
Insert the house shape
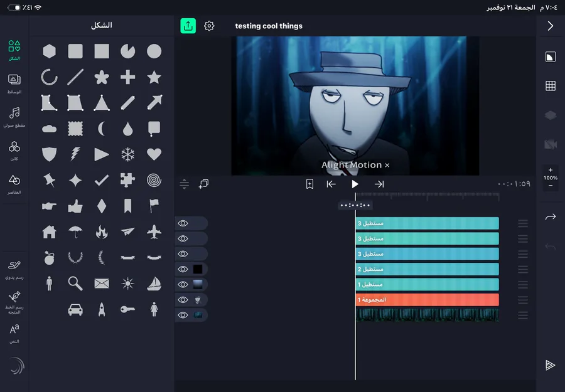[50, 232]
